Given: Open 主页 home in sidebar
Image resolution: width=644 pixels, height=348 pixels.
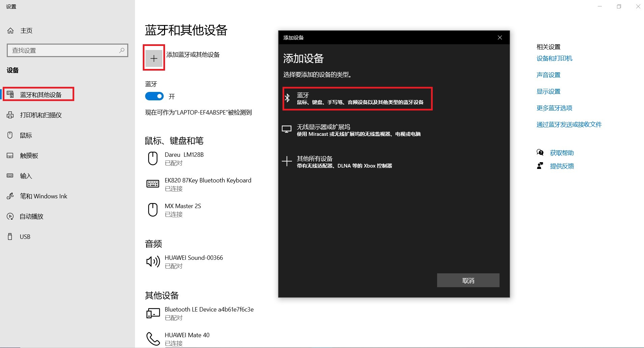Looking at the screenshot, I should point(26,31).
